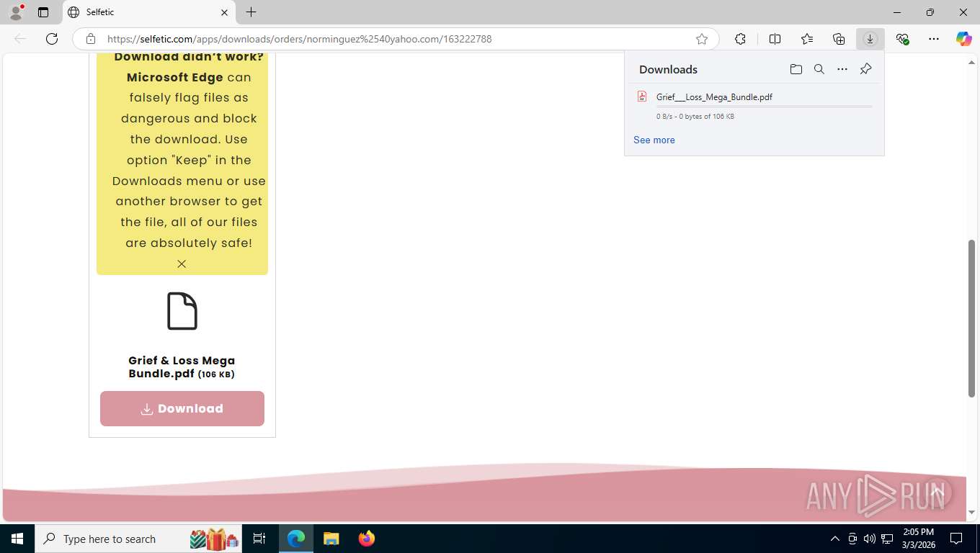Close the Selfetic tab

224,12
